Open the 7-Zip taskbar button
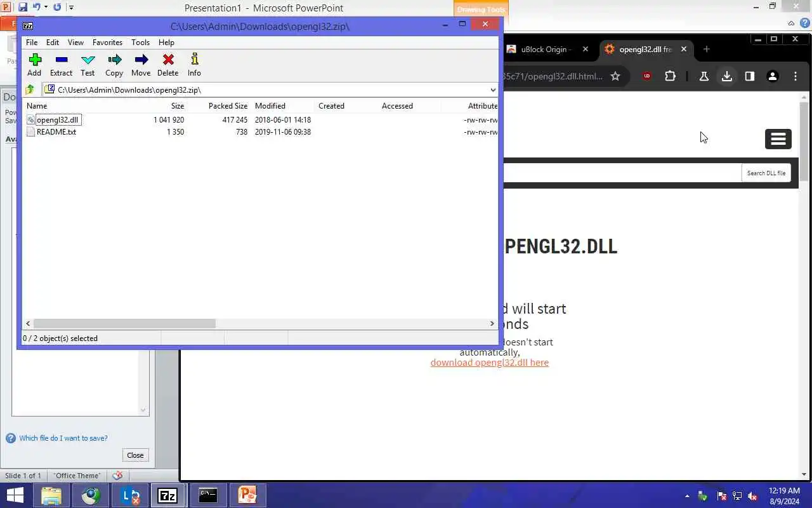This screenshot has width=812, height=508. pyautogui.click(x=167, y=495)
